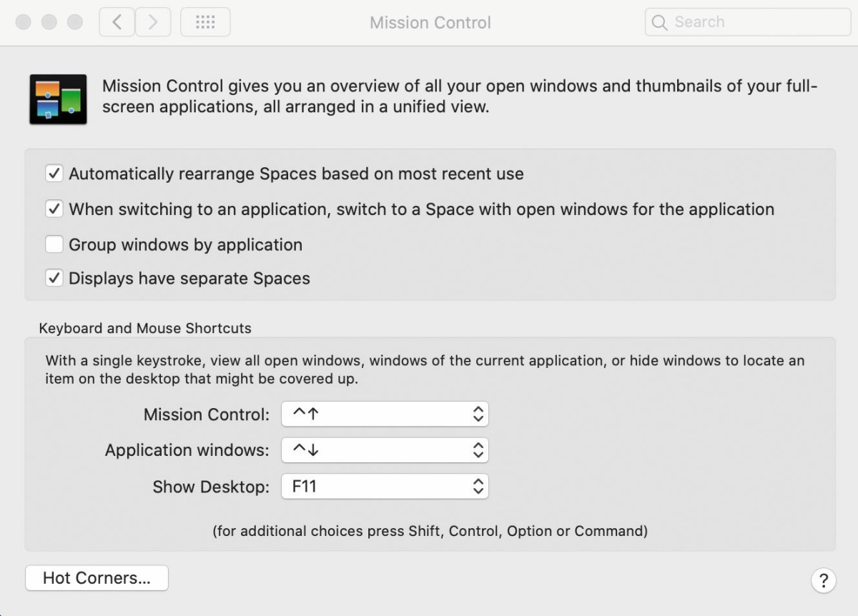Go back with the left chevron button
Viewport: 858px width, 616px height.
click(x=117, y=22)
